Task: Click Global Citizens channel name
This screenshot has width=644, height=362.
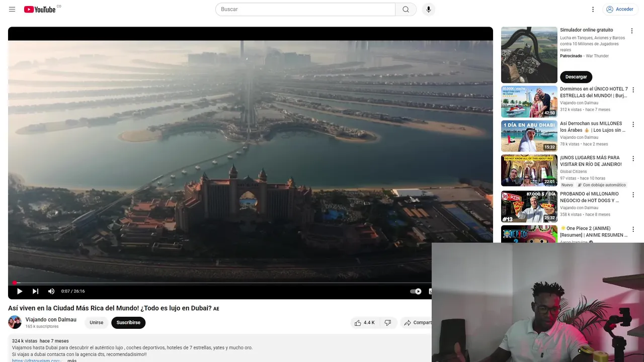Action: (573, 171)
